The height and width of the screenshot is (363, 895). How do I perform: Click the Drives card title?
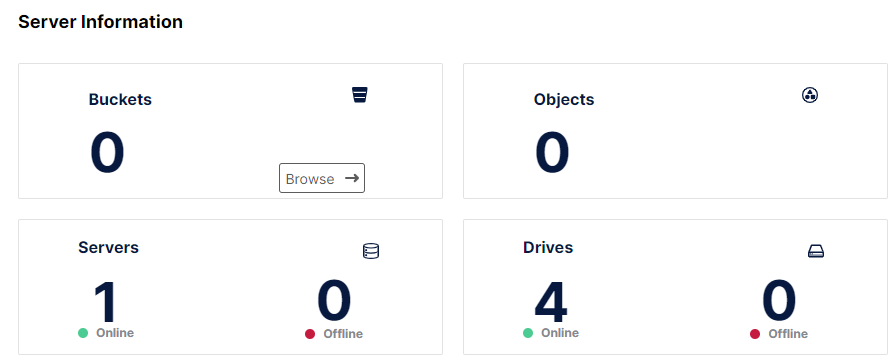tap(548, 247)
